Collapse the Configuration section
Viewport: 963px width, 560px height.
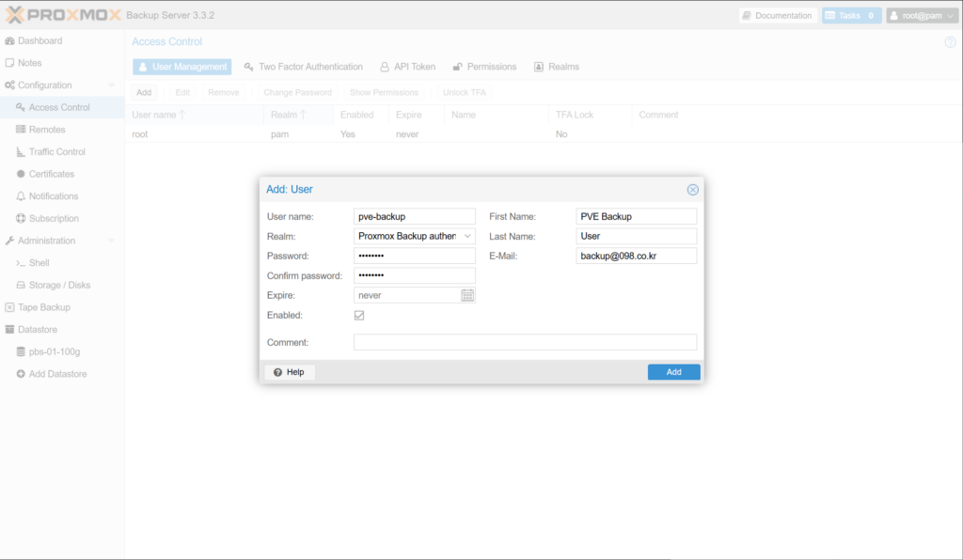[x=111, y=86]
